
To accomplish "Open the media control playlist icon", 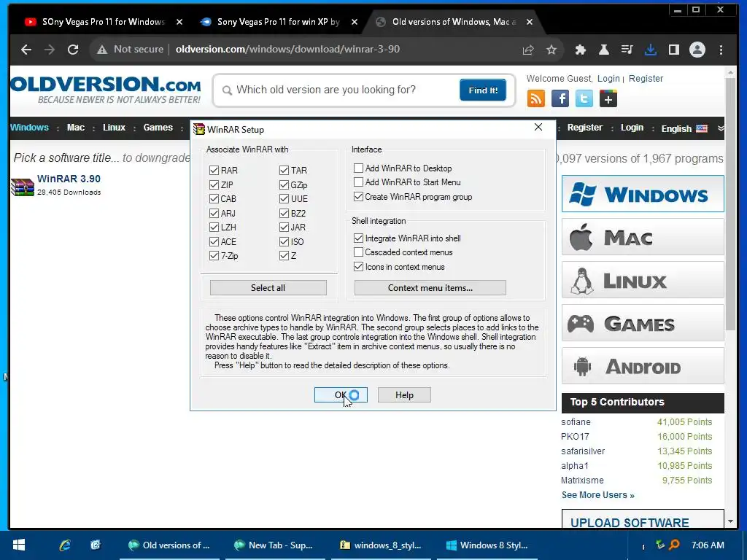I will tap(627, 50).
